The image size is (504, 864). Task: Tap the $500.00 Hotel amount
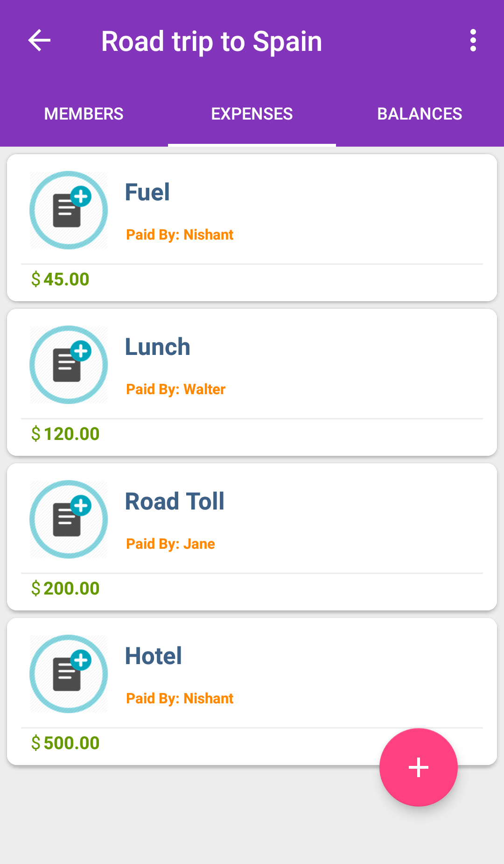click(x=65, y=743)
